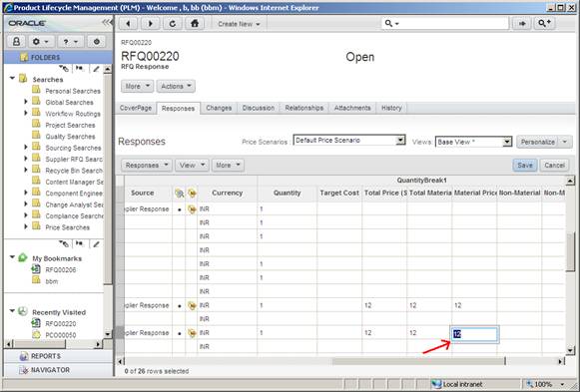Screen dimensions: 580x392
Task: Switch to the Attachments tab
Action: point(352,108)
